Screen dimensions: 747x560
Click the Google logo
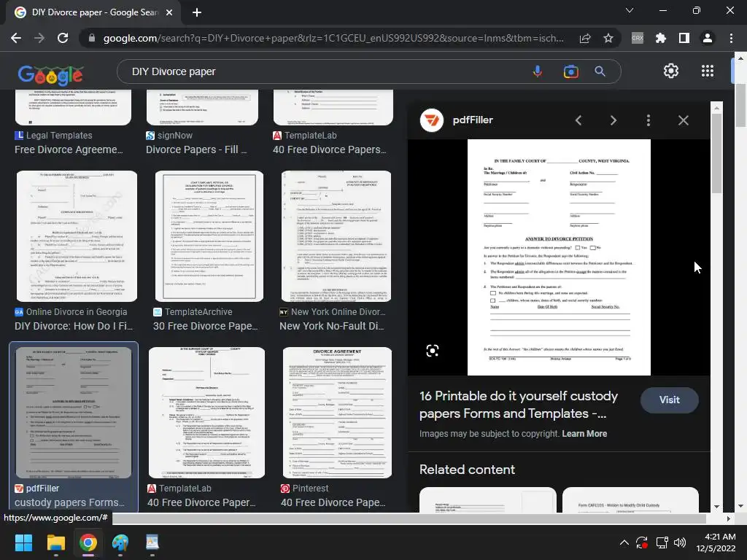pyautogui.click(x=50, y=74)
